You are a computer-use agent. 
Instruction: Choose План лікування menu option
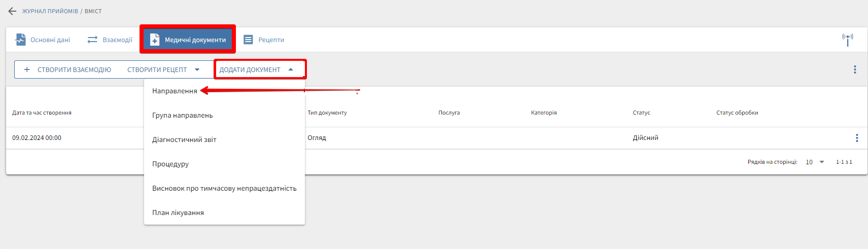(178, 212)
